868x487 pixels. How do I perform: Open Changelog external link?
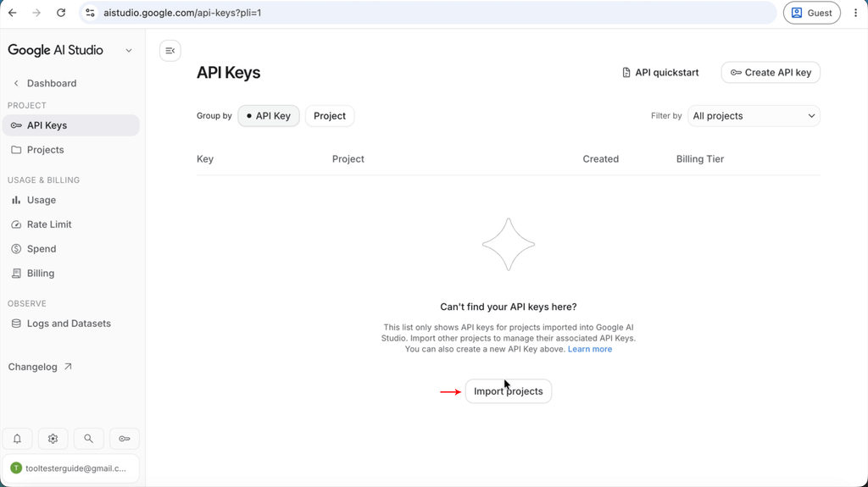(40, 367)
